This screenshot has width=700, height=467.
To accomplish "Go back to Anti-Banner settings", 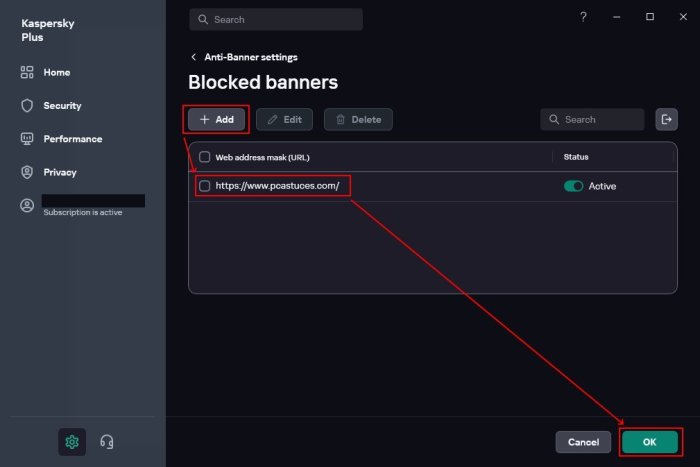I will (x=193, y=57).
